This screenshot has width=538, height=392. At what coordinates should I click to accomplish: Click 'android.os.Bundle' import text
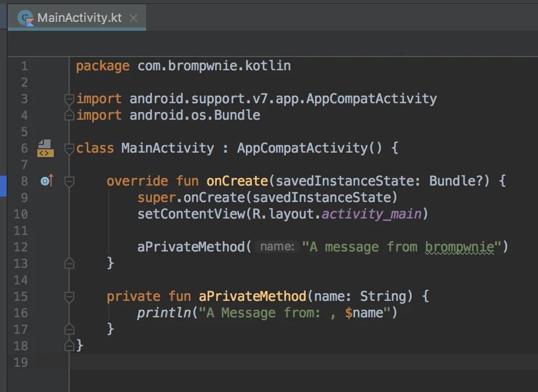(x=195, y=115)
